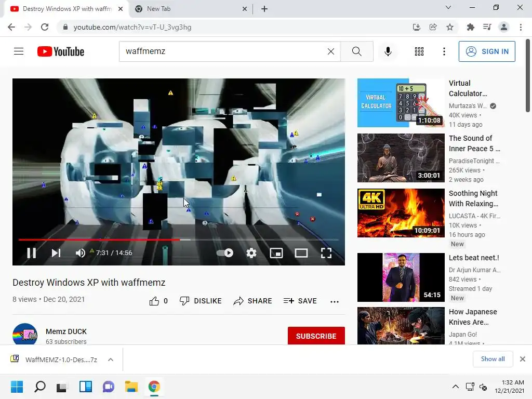Screen dimensions: 532x399
Task: Open The Sound of Inner Peace thumbnail
Action: point(401,158)
